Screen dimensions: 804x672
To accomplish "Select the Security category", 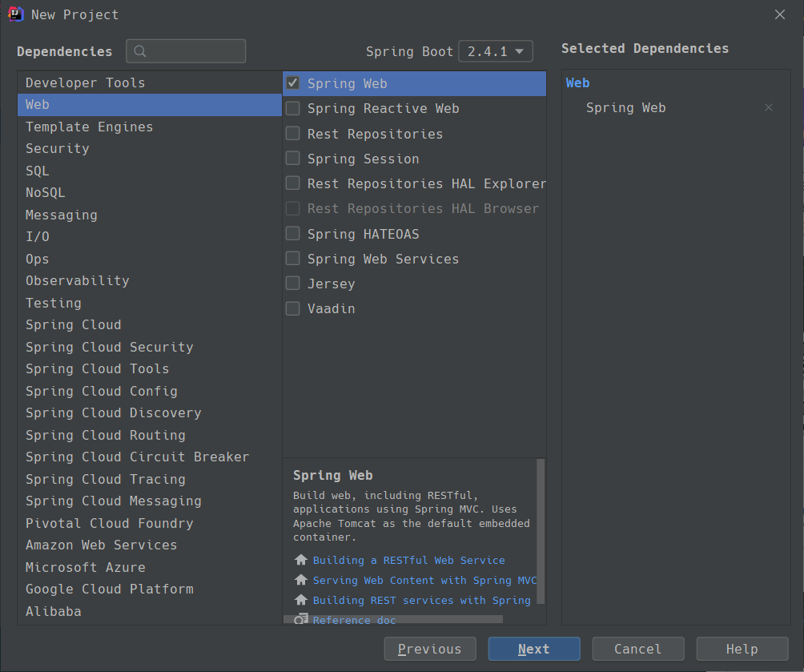I will tap(57, 148).
